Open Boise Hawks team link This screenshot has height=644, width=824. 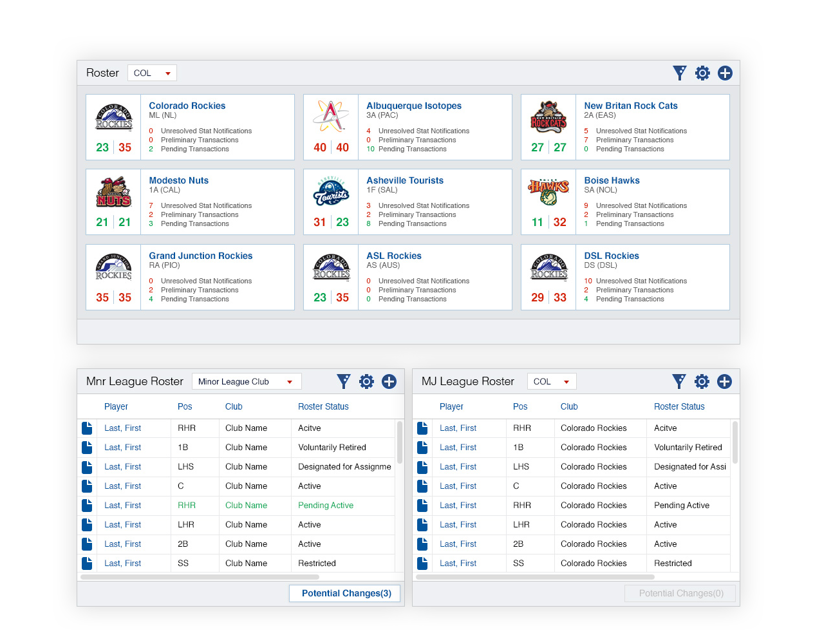click(x=612, y=180)
